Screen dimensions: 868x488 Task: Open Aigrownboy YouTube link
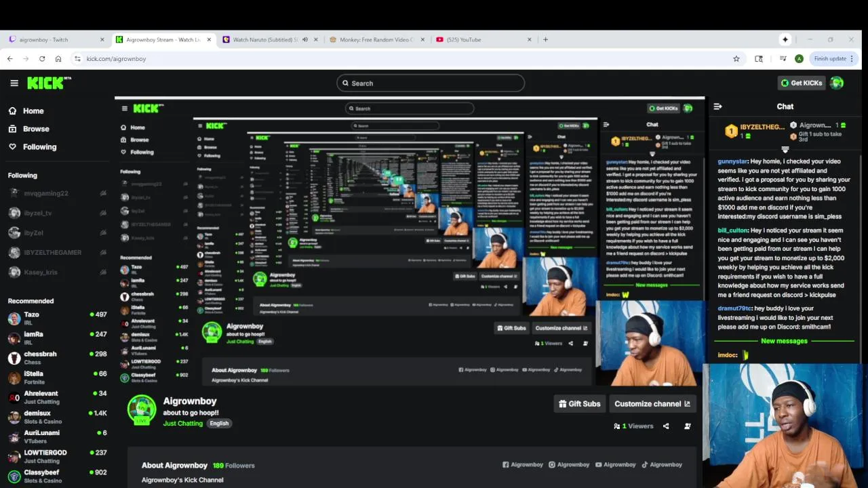[616, 465]
